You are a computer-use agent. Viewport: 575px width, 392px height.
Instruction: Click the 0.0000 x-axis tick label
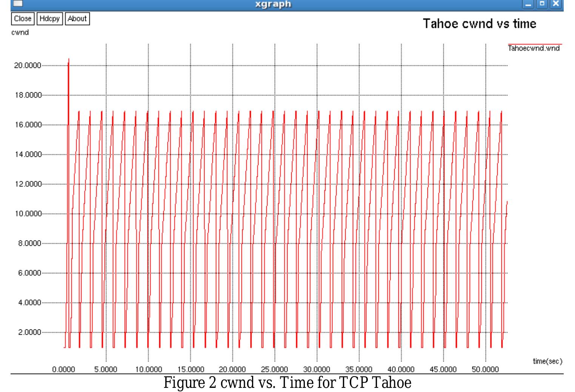(64, 369)
